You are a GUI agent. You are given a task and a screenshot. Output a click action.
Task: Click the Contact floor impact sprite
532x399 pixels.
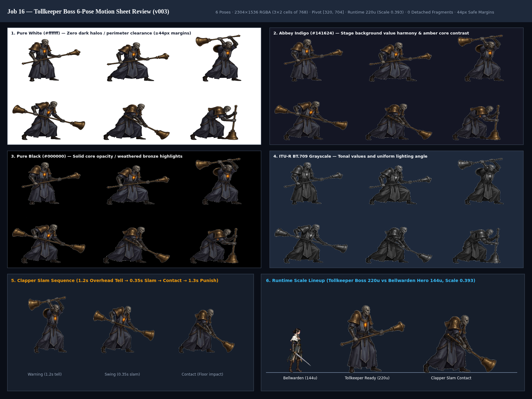click(x=207, y=331)
